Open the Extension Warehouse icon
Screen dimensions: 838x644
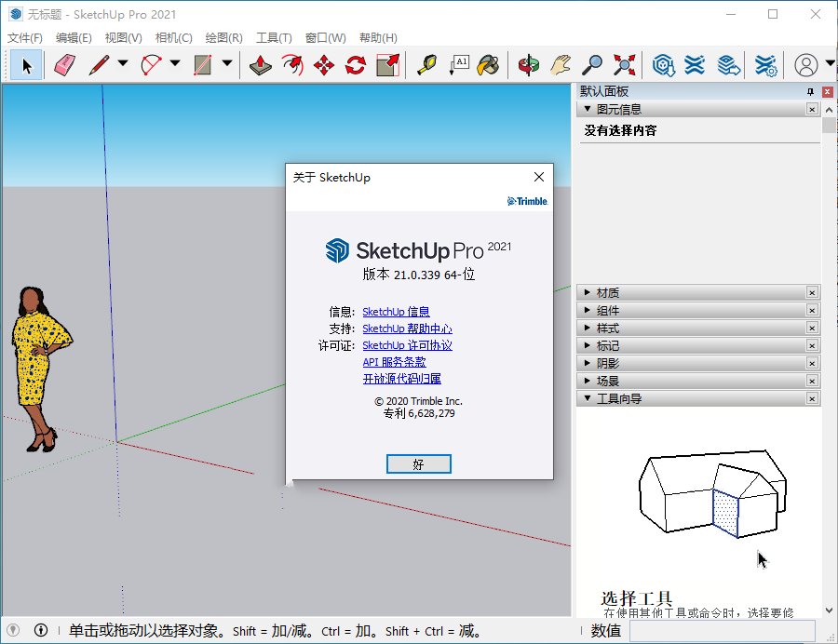coord(695,65)
